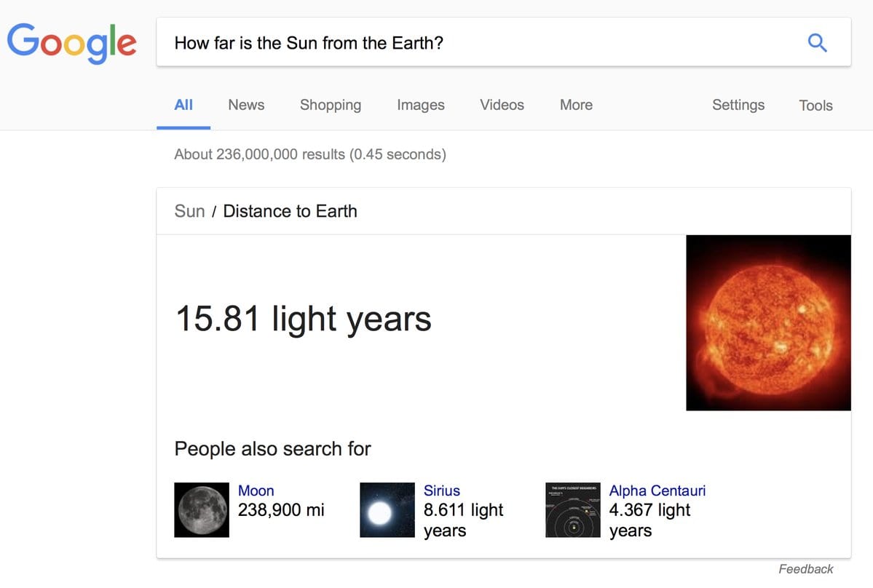Click the Sun breadcrumb link
873x588 pixels.
tap(189, 211)
